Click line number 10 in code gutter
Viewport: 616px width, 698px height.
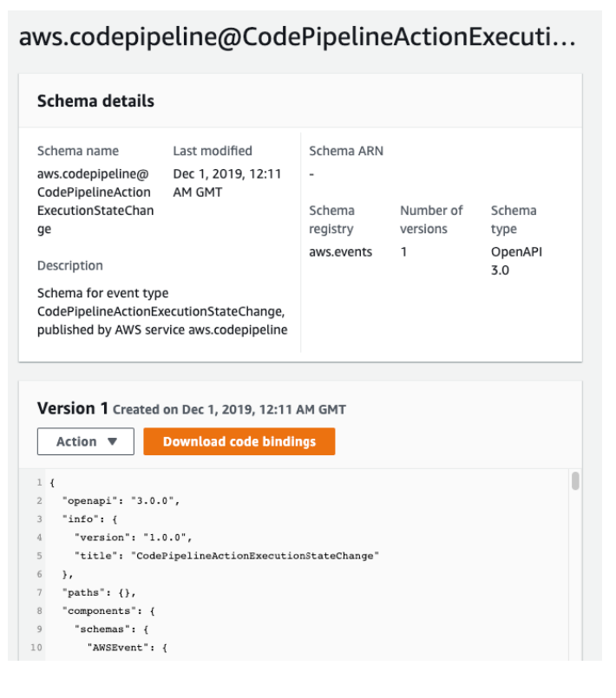tap(36, 647)
